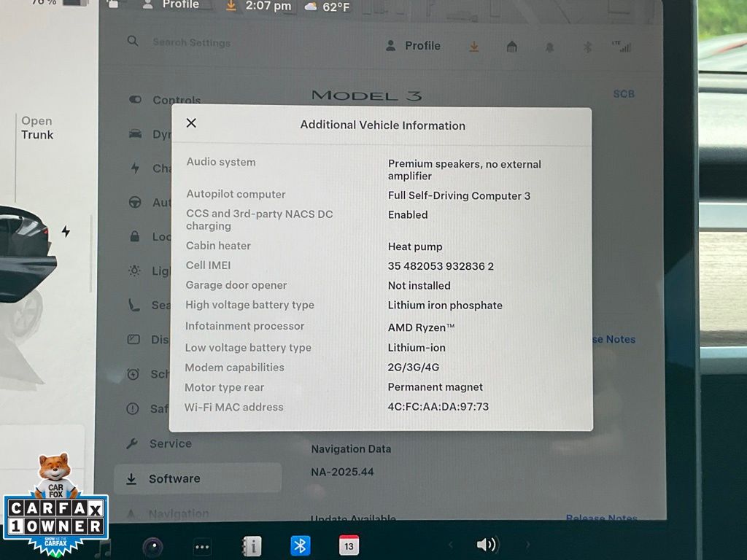Viewport: 747px width, 560px height.
Task: Open the owner's manual app icon
Action: 252,545
